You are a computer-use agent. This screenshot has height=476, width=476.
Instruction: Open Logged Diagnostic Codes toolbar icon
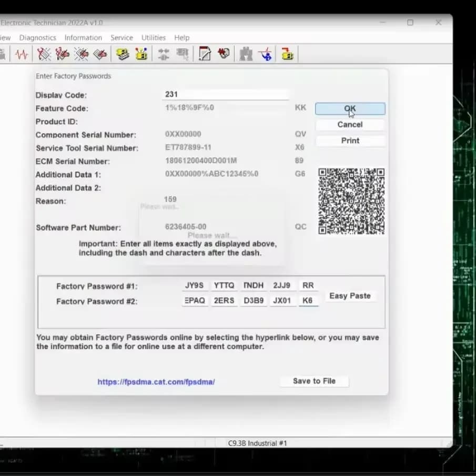coord(63,54)
